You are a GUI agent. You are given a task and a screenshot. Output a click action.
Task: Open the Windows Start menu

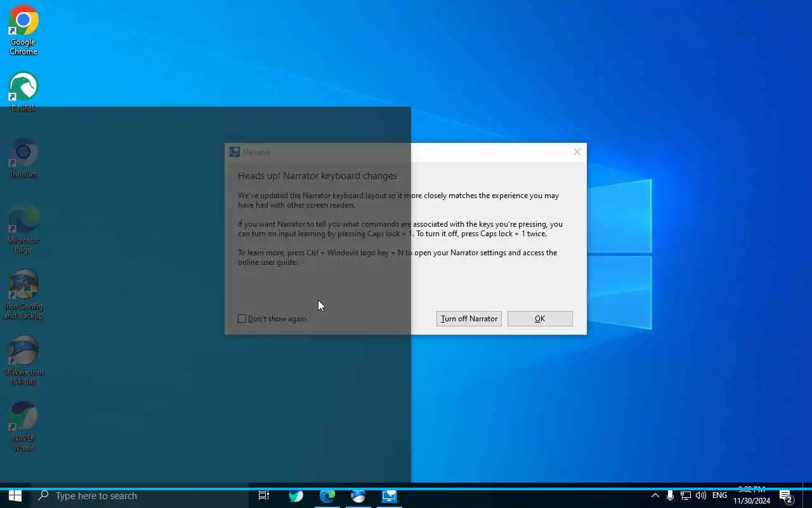click(x=15, y=496)
